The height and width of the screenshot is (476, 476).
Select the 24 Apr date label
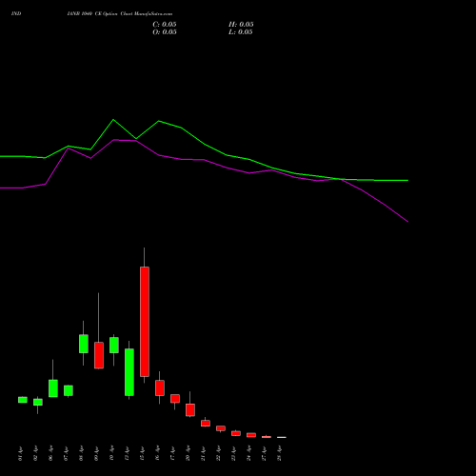click(248, 454)
